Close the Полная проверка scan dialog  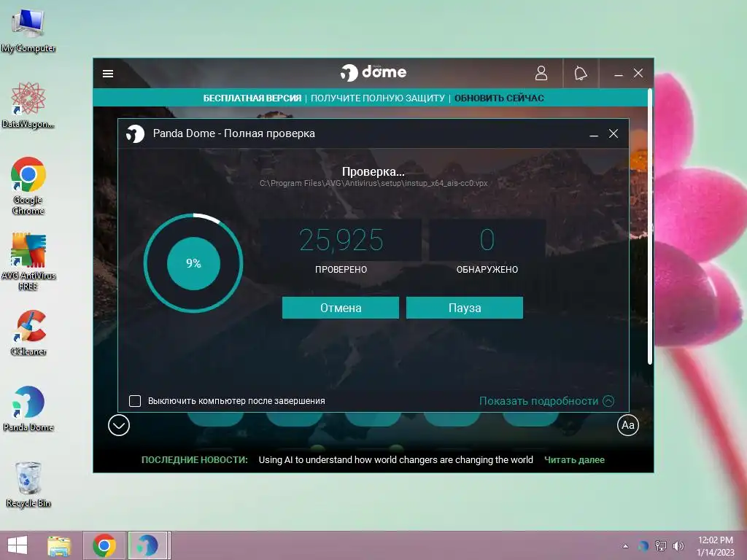[614, 134]
